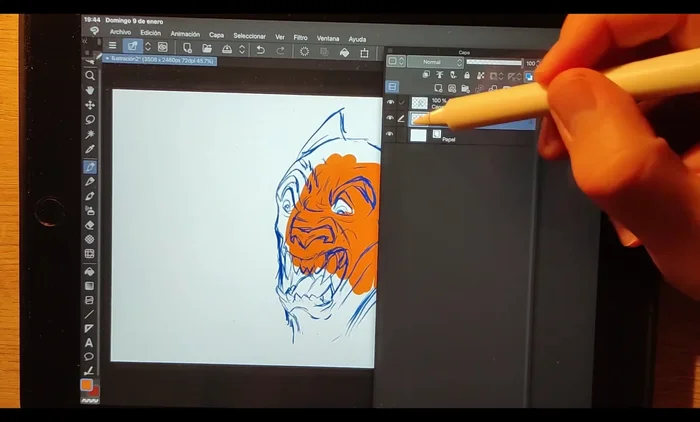This screenshot has height=422, width=700.
Task: Click the orange main color swatch
Action: (88, 385)
